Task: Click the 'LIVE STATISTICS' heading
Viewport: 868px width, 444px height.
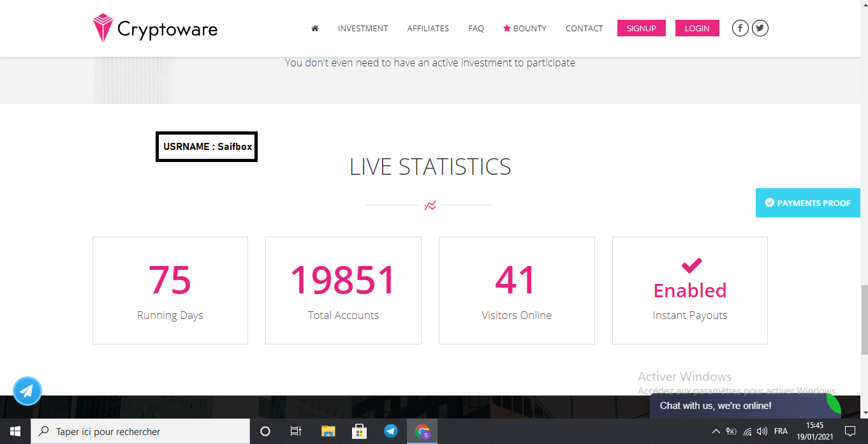Action: pos(430,167)
